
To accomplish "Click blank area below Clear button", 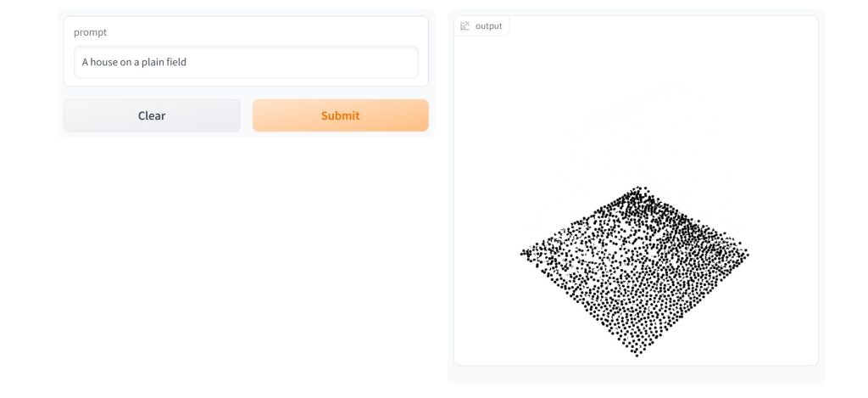I will [x=152, y=249].
